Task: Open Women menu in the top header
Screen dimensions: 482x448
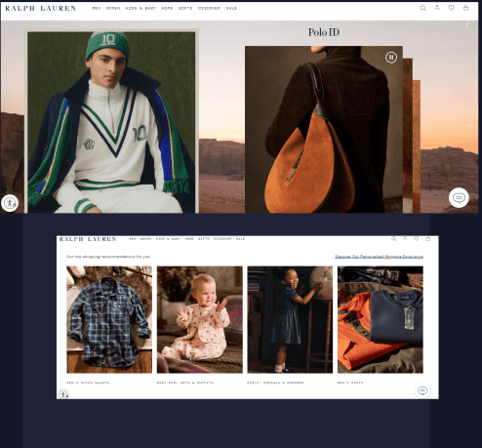Action: [x=113, y=8]
